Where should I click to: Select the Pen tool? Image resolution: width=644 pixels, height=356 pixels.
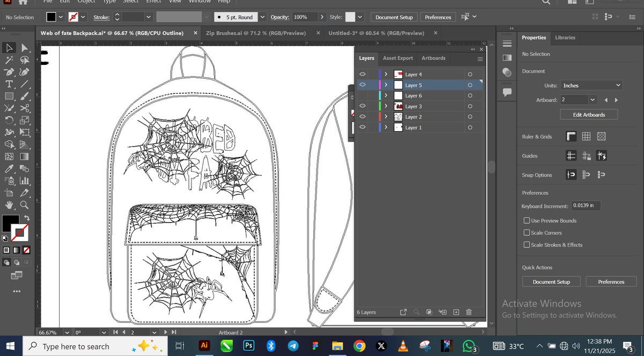pyautogui.click(x=9, y=72)
